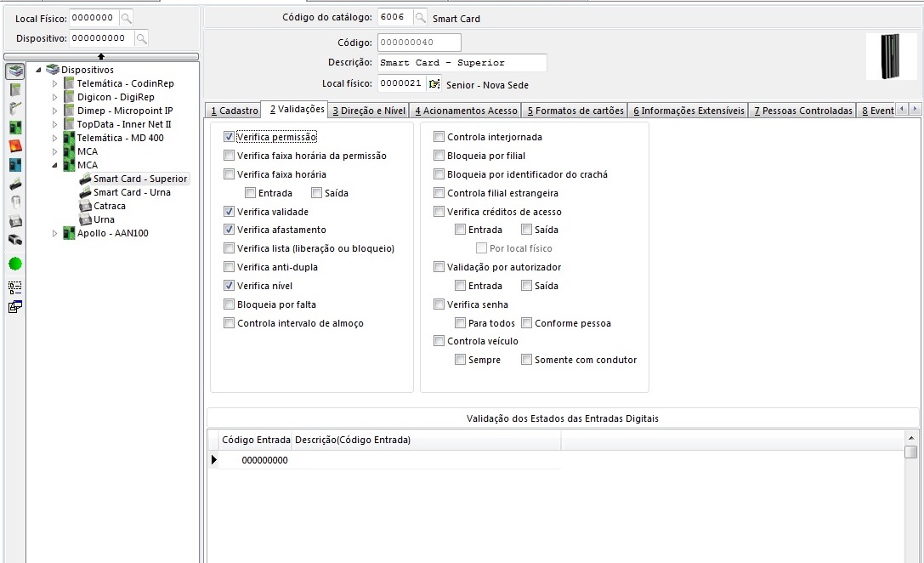Image resolution: width=924 pixels, height=563 pixels.
Task: Uncheck the Verifica permissão checkbox
Action: (229, 137)
